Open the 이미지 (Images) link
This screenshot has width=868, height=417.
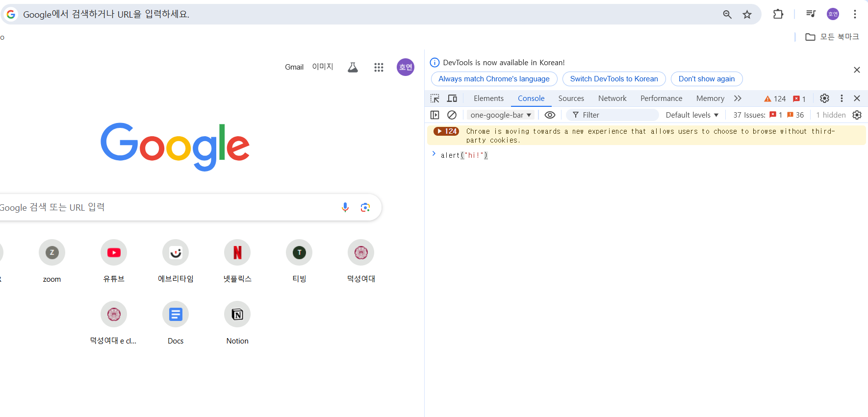point(323,67)
